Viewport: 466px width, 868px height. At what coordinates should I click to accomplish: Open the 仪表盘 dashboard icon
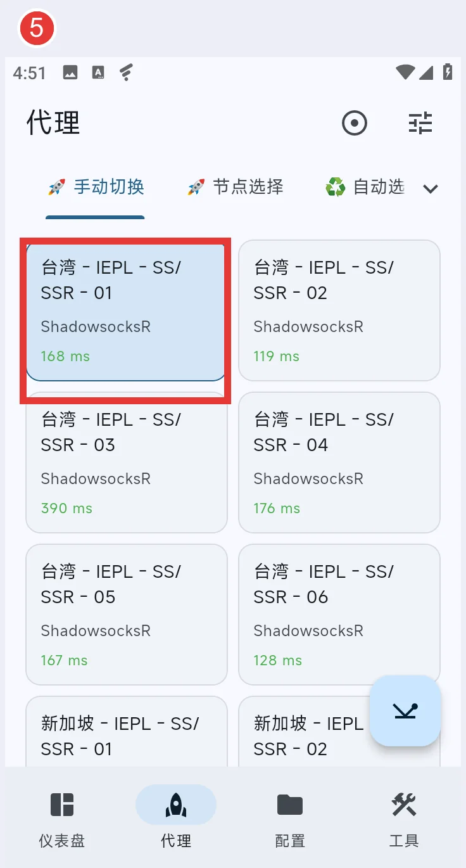(62, 805)
